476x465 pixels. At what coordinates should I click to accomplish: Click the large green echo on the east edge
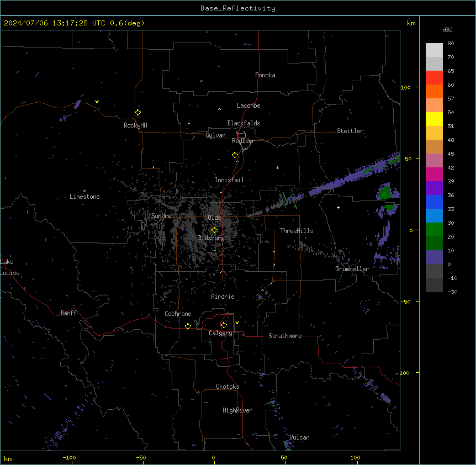386,192
